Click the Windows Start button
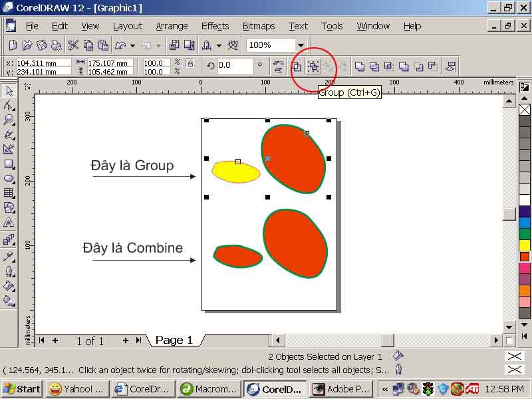 [x=22, y=389]
